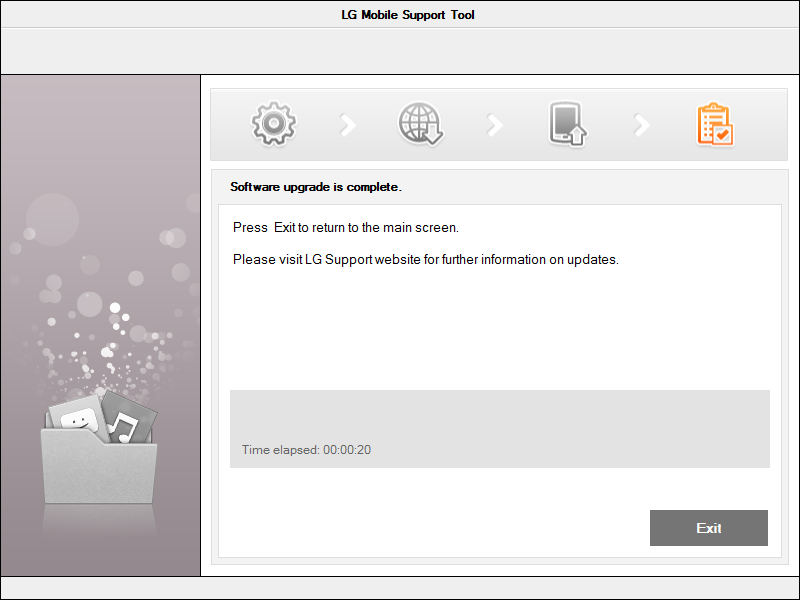Click the "Press Exit to return" message
This screenshot has width=800, height=600.
point(345,228)
